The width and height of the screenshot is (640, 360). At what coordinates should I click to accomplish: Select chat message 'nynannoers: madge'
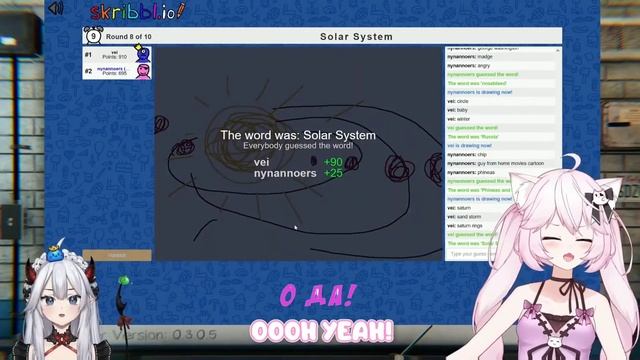470,57
